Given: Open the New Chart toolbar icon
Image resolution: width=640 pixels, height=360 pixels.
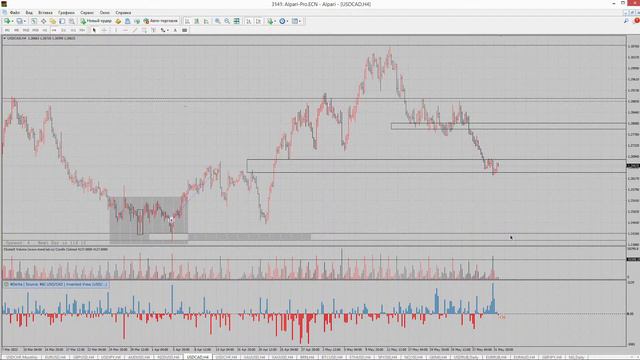Looking at the screenshot, I should point(7,21).
